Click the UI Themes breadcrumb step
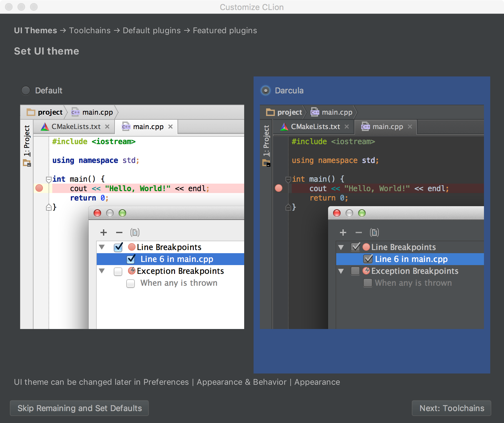This screenshot has width=504, height=423. [35, 30]
